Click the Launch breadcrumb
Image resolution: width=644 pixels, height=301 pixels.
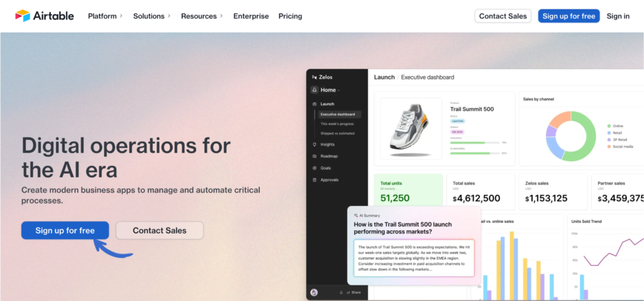(x=384, y=77)
